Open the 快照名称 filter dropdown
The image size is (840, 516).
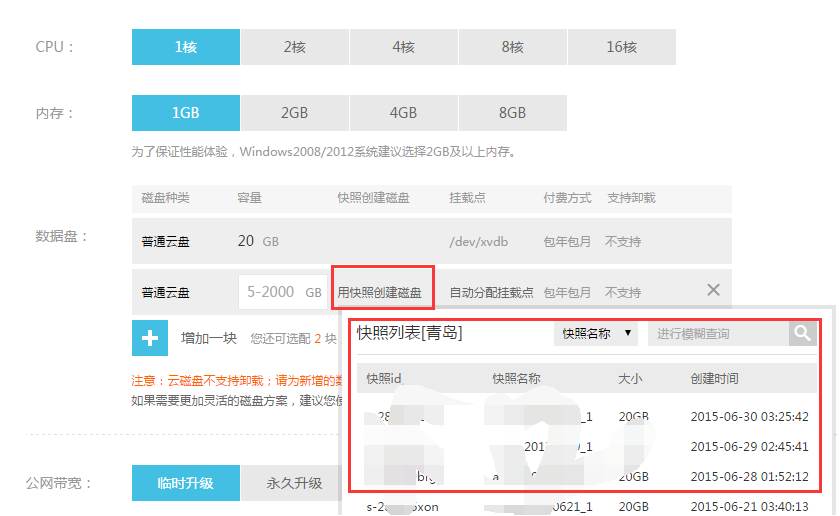coord(596,333)
